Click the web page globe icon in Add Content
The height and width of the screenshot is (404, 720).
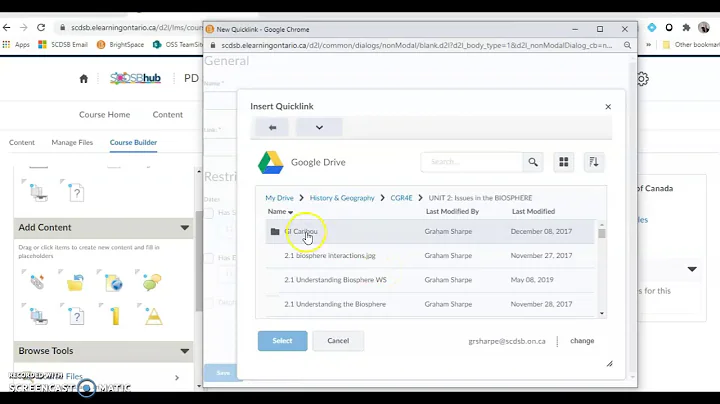(113, 282)
